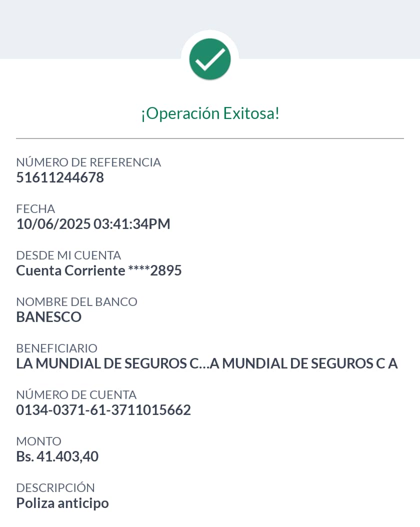The height and width of the screenshot is (527, 420).
Task: Select account number 0134-0371-61-3711015662
Action: pyautogui.click(x=103, y=410)
